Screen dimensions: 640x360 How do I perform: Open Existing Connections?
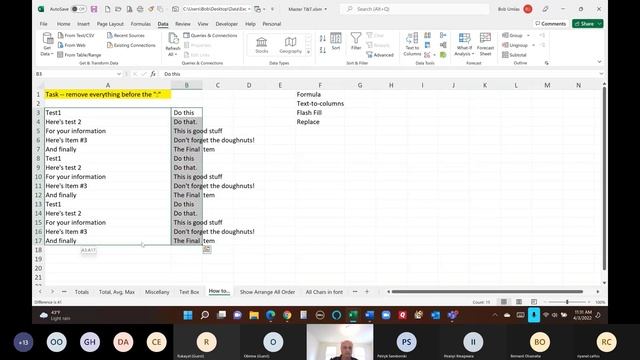pos(131,45)
